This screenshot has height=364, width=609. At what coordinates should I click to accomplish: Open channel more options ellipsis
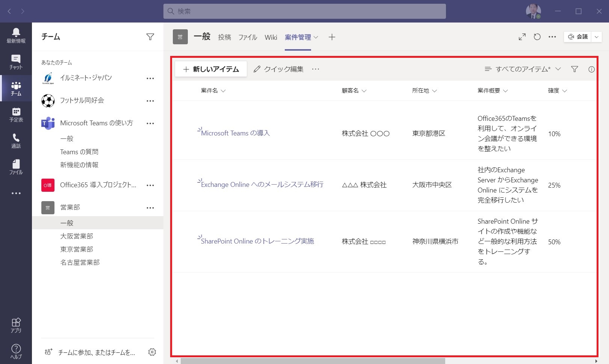(x=552, y=37)
